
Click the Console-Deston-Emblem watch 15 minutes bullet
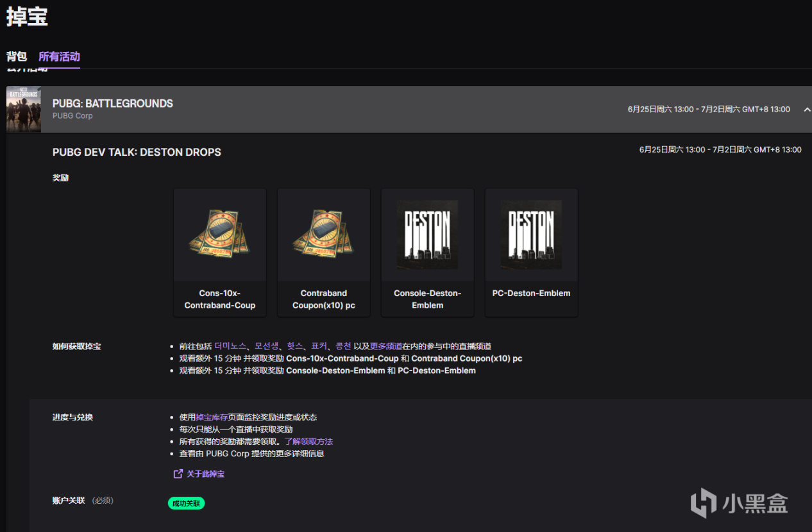(328, 370)
